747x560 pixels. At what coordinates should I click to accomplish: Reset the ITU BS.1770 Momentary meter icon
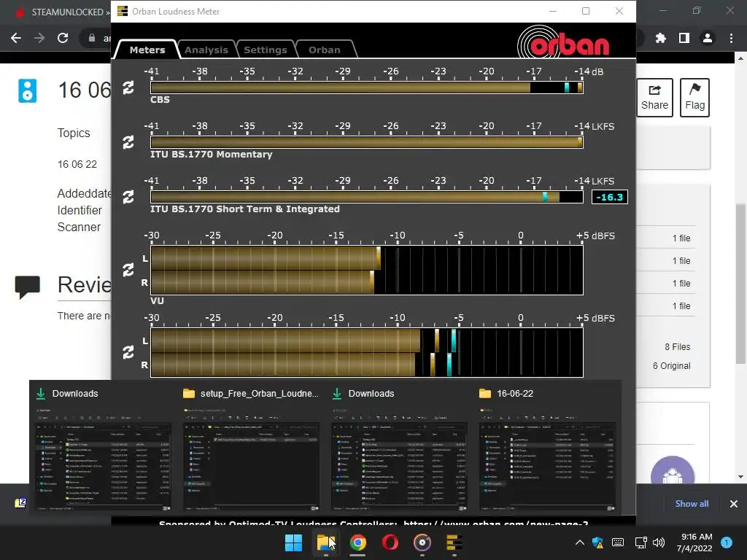pyautogui.click(x=128, y=142)
